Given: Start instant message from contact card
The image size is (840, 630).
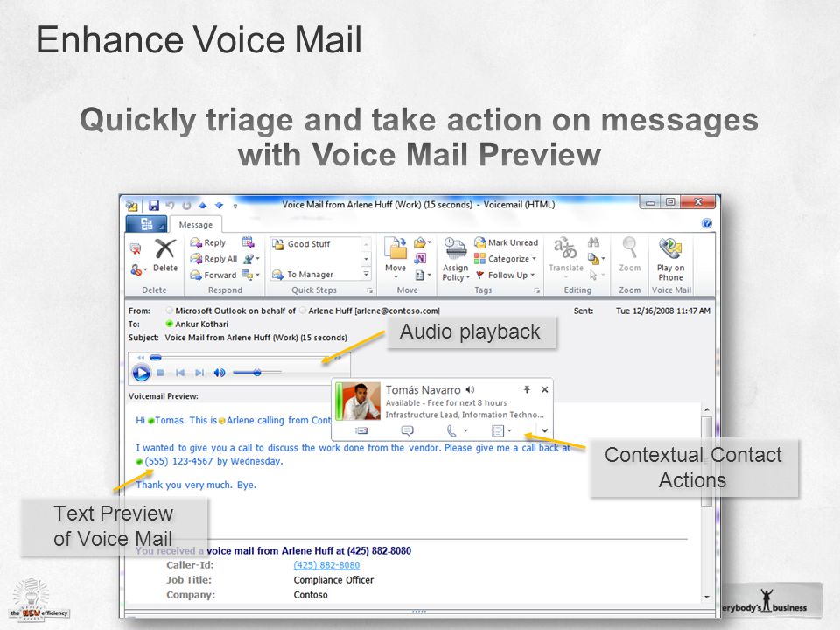Looking at the screenshot, I should (x=408, y=430).
